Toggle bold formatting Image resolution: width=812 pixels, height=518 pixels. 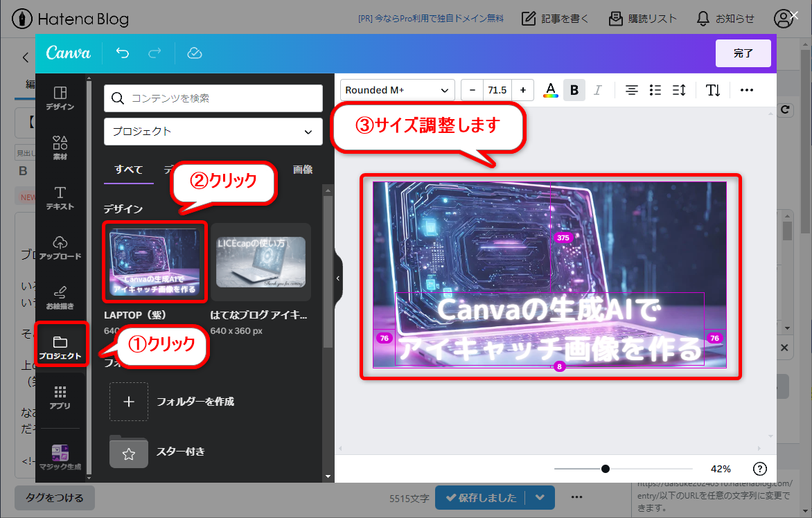(574, 90)
